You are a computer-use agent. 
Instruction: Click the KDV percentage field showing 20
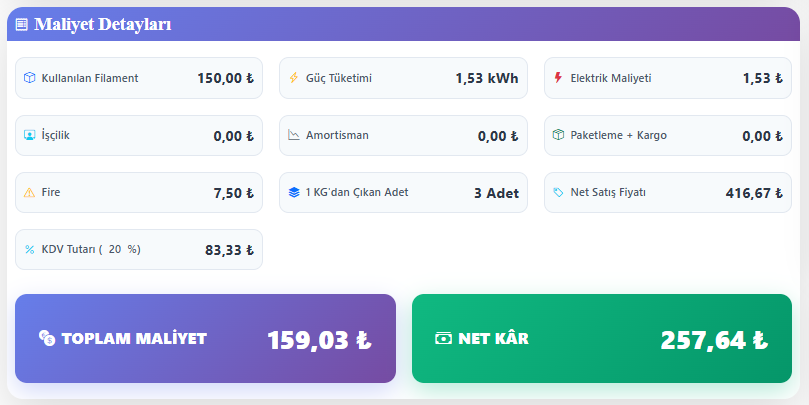point(115,249)
